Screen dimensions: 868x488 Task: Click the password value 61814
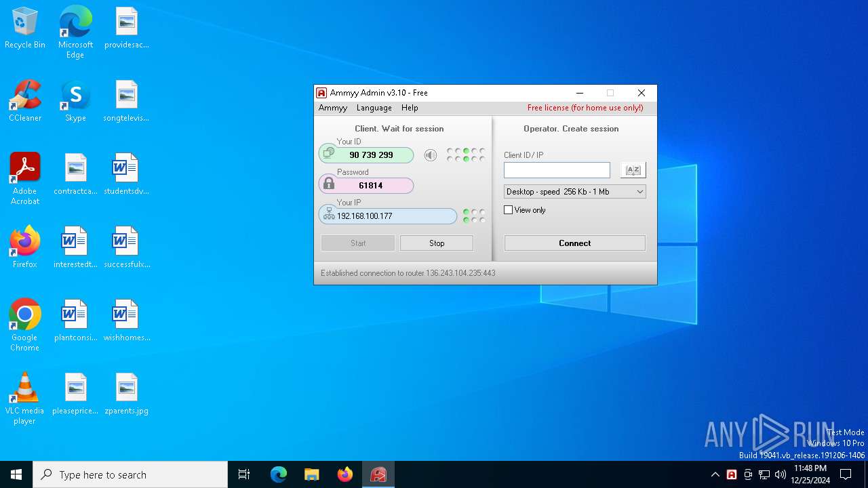tap(371, 185)
